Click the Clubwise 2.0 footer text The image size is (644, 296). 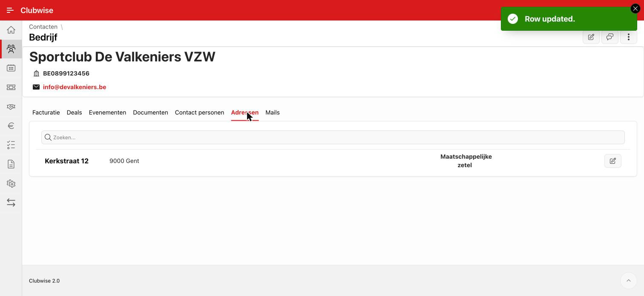44,281
